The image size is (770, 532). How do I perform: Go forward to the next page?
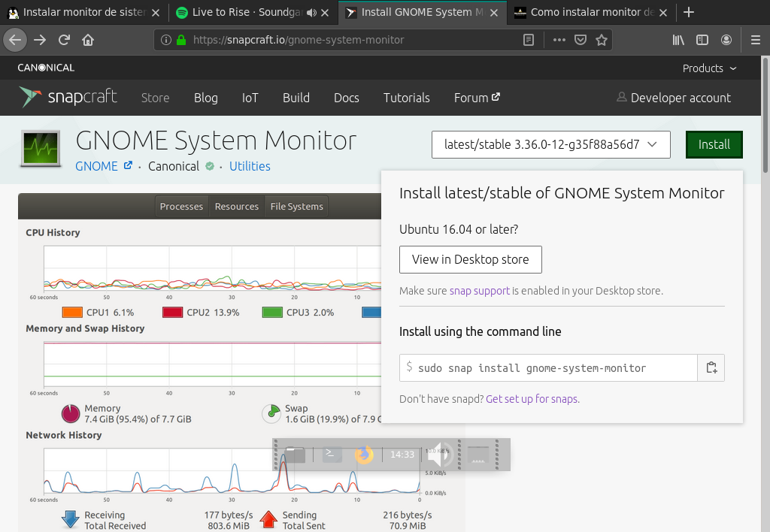tap(40, 40)
